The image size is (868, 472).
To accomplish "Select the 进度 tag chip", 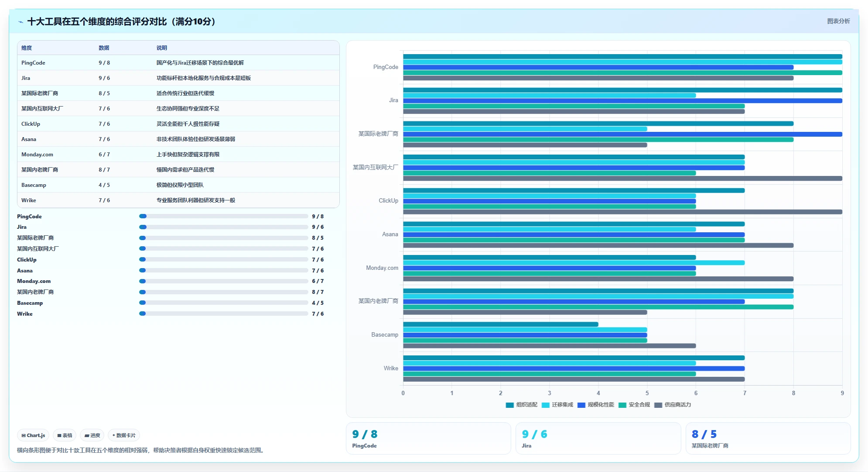I will point(92,435).
